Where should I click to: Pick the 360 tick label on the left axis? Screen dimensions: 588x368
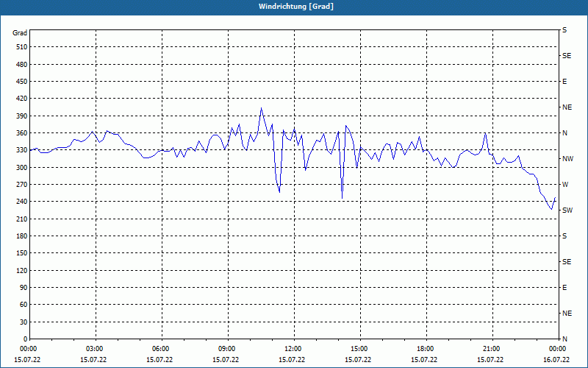pos(22,133)
